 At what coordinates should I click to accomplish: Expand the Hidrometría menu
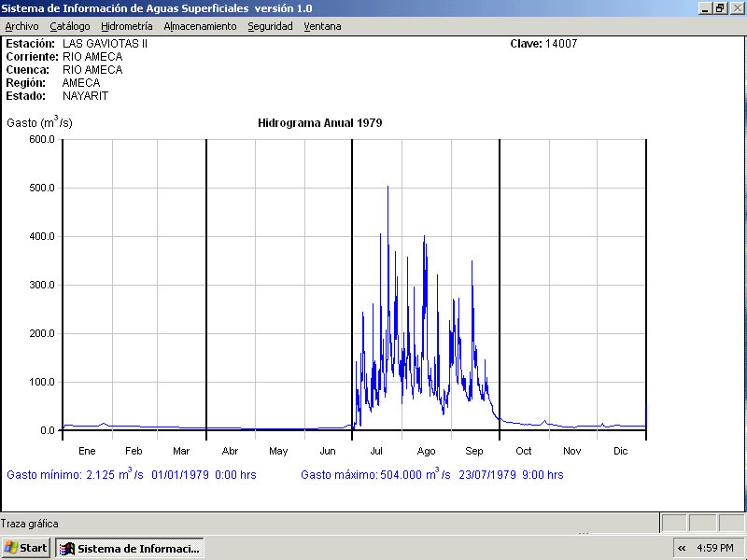pyautogui.click(x=127, y=26)
